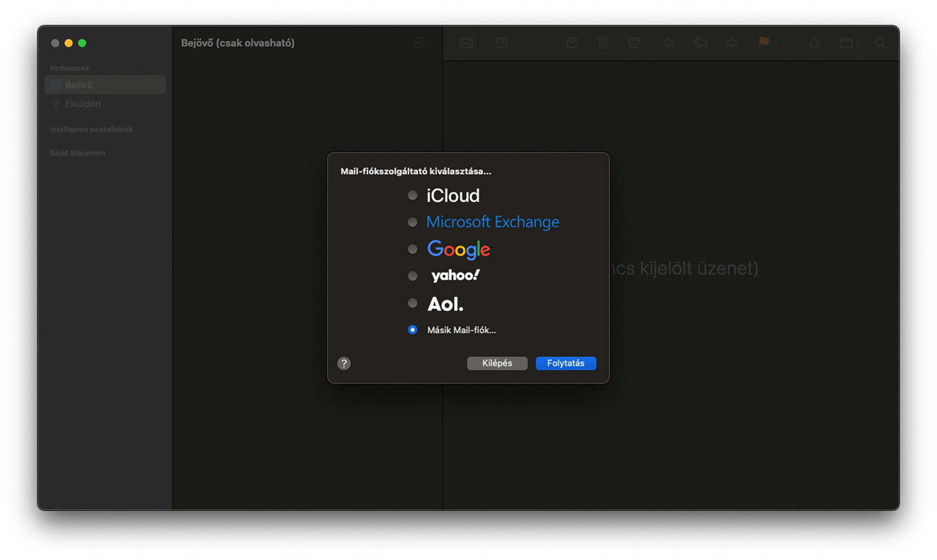Screen dimensions: 937x560
Task: Click the orange flag icon
Action: click(x=764, y=42)
